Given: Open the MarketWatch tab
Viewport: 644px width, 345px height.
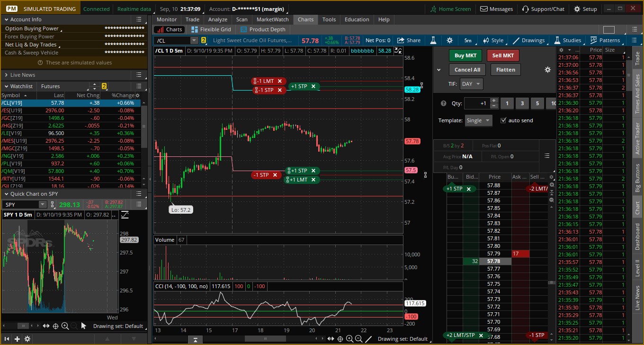Looking at the screenshot, I should (x=273, y=19).
